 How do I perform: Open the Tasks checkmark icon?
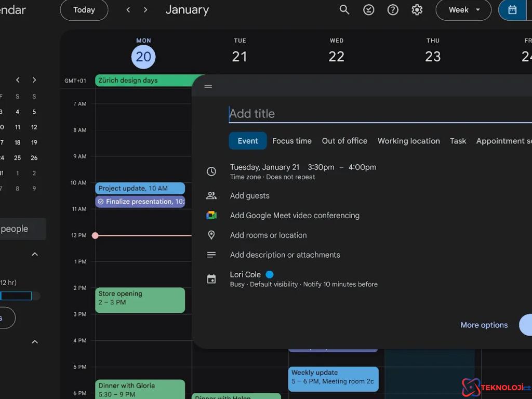click(369, 10)
